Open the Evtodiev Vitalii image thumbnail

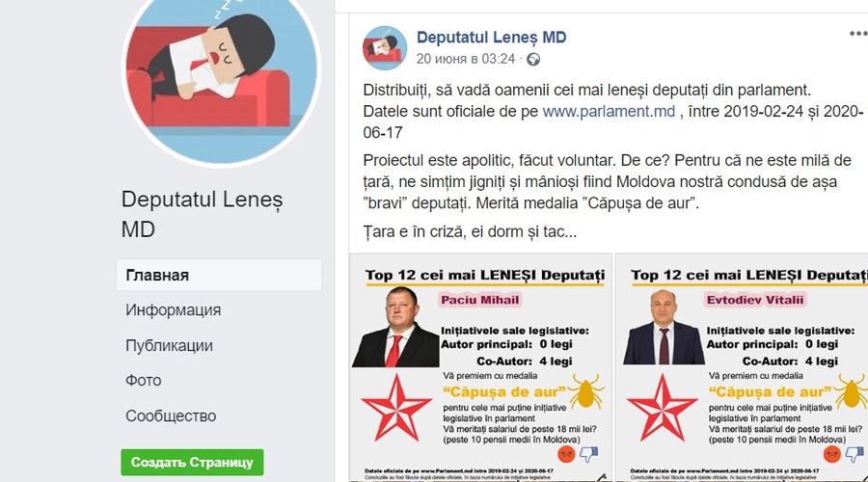[742, 367]
